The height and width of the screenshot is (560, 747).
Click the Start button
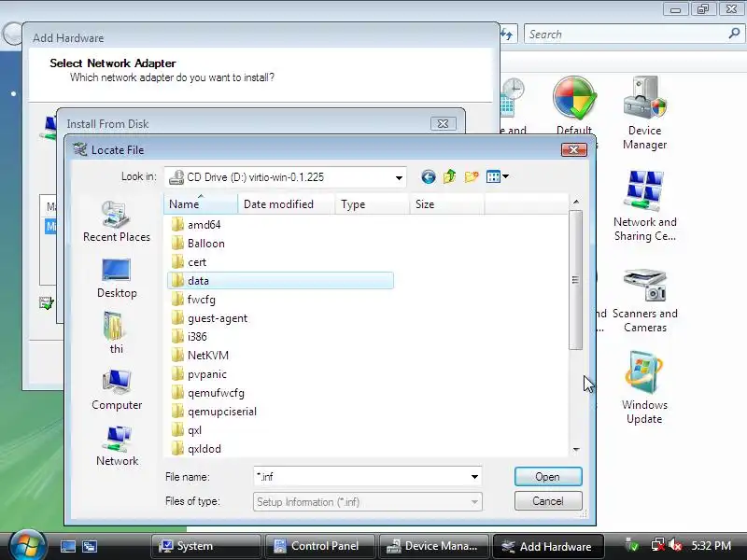[27, 545]
